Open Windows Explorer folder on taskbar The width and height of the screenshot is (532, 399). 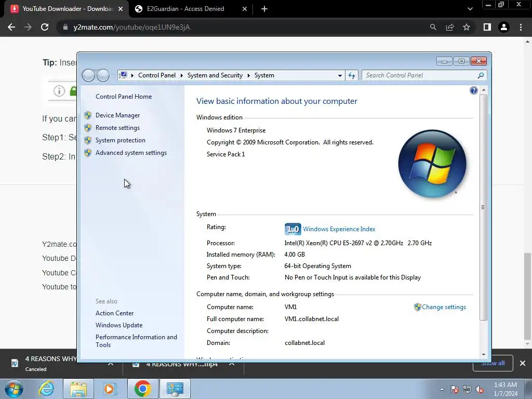coord(78,389)
